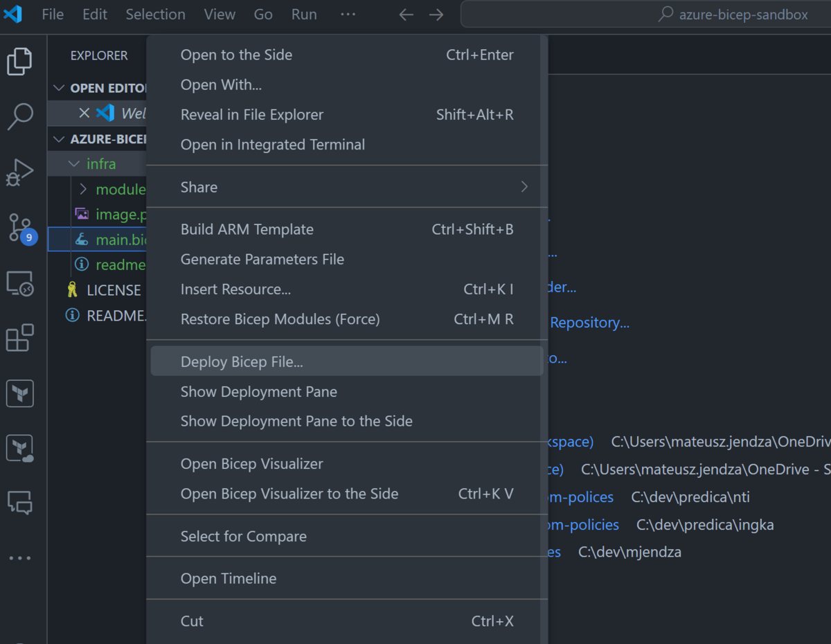Open the chat/comments icon in activity bar

point(19,502)
